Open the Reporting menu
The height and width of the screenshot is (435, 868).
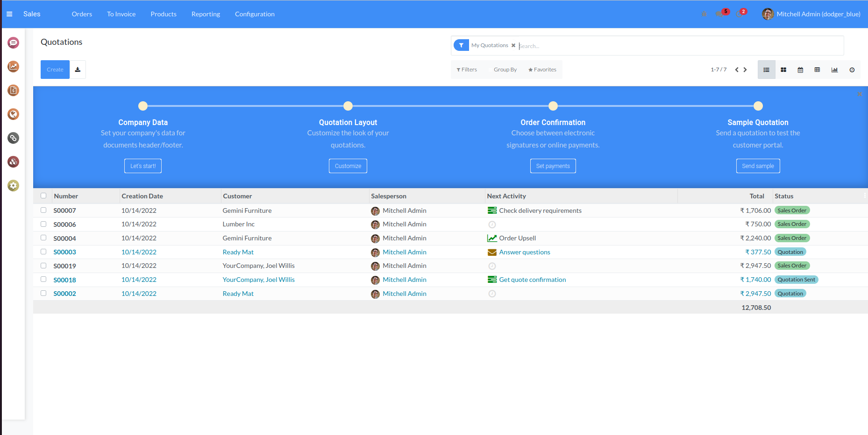point(206,14)
